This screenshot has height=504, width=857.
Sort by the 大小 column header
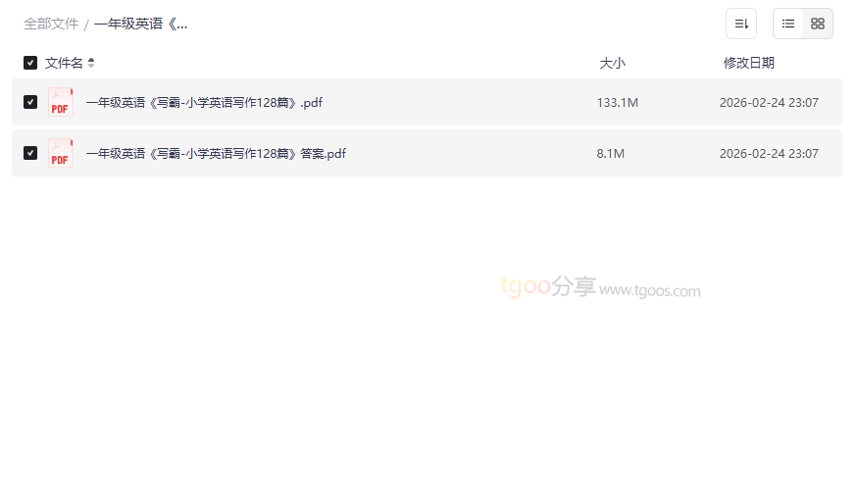pyautogui.click(x=612, y=64)
